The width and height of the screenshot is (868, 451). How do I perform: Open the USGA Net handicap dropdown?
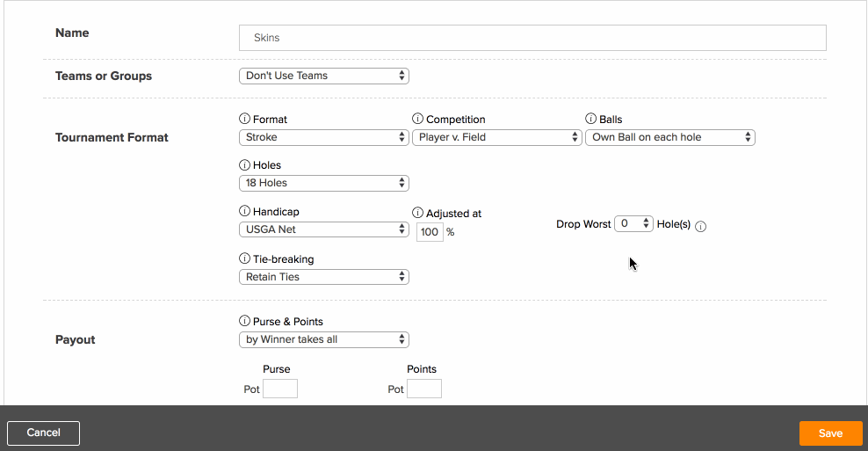pos(324,229)
